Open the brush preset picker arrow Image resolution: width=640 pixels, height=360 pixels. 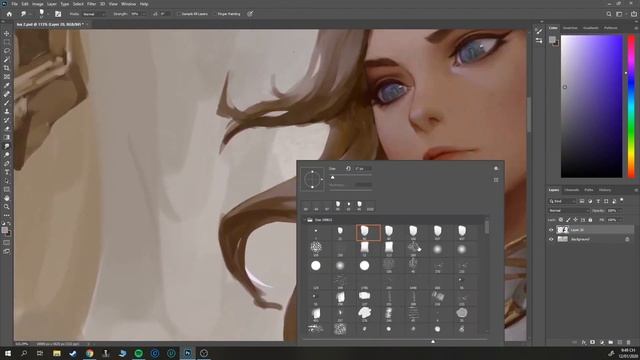tap(48, 14)
